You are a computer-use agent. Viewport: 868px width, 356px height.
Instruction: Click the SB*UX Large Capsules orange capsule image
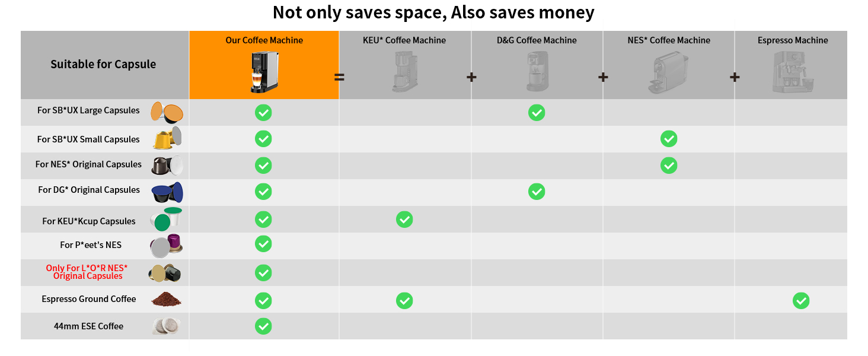click(x=167, y=112)
